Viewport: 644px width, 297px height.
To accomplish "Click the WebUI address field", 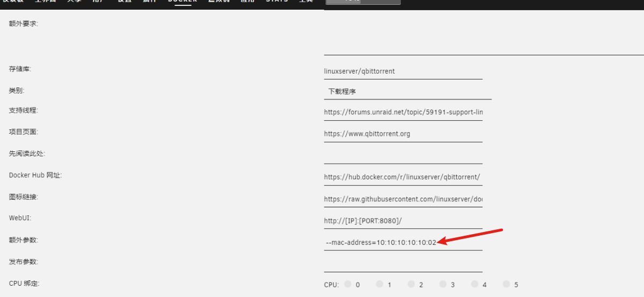I will [402, 220].
